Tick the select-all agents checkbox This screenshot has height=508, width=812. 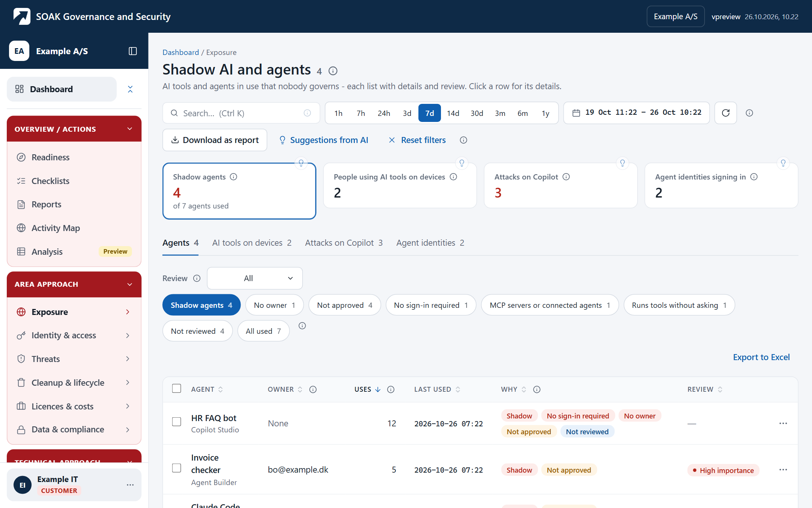coord(176,388)
